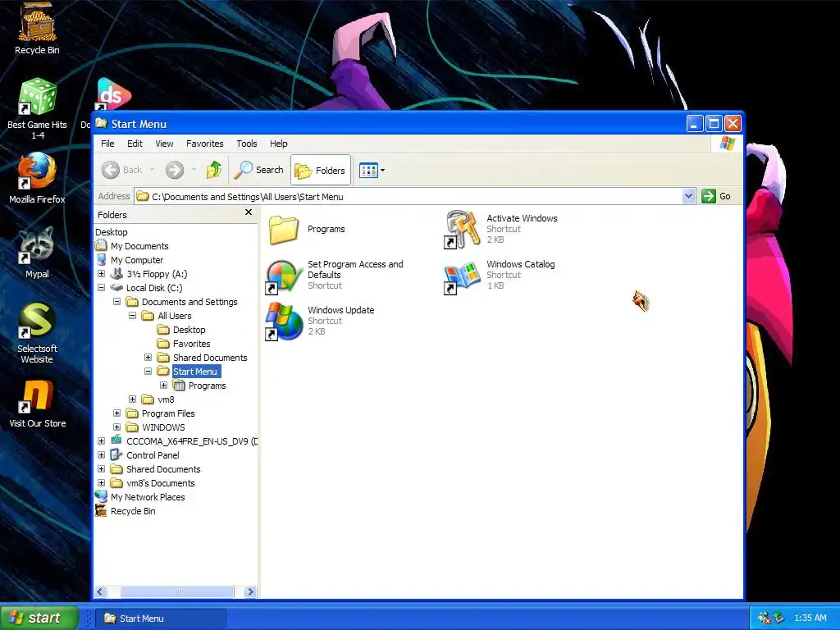The height and width of the screenshot is (630, 840).
Task: Click the Windows flag throbber logo
Action: click(x=727, y=144)
